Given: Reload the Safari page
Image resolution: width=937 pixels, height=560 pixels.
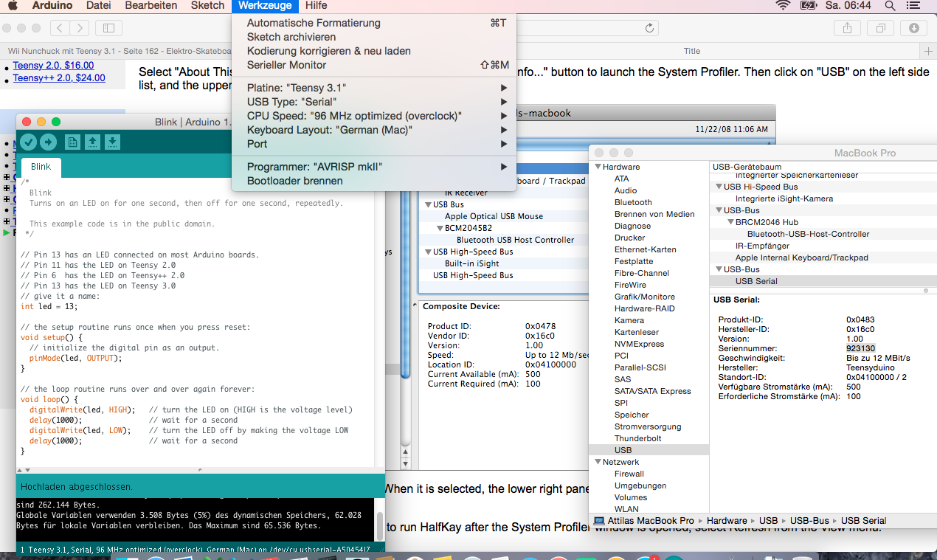Looking at the screenshot, I should (649, 28).
